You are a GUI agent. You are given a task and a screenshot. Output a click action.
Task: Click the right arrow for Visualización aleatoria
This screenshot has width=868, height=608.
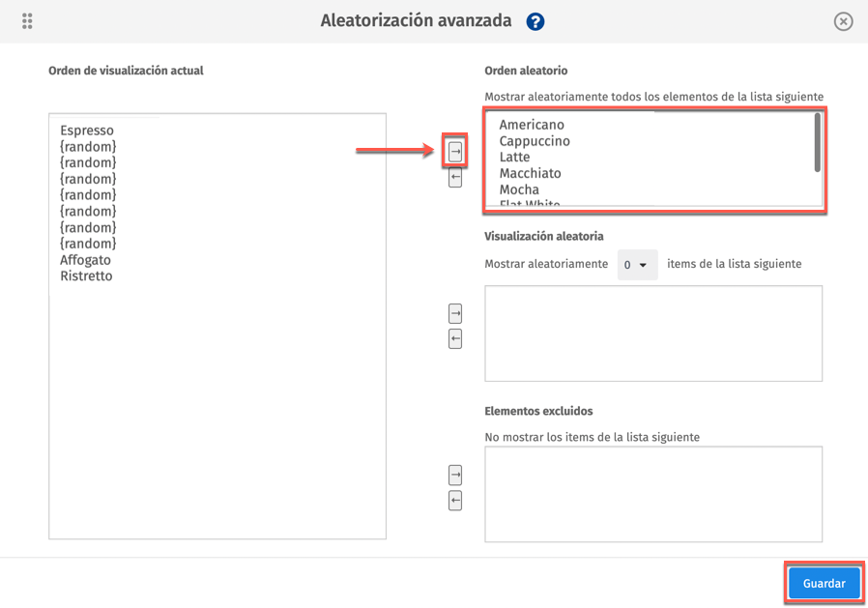click(x=454, y=312)
